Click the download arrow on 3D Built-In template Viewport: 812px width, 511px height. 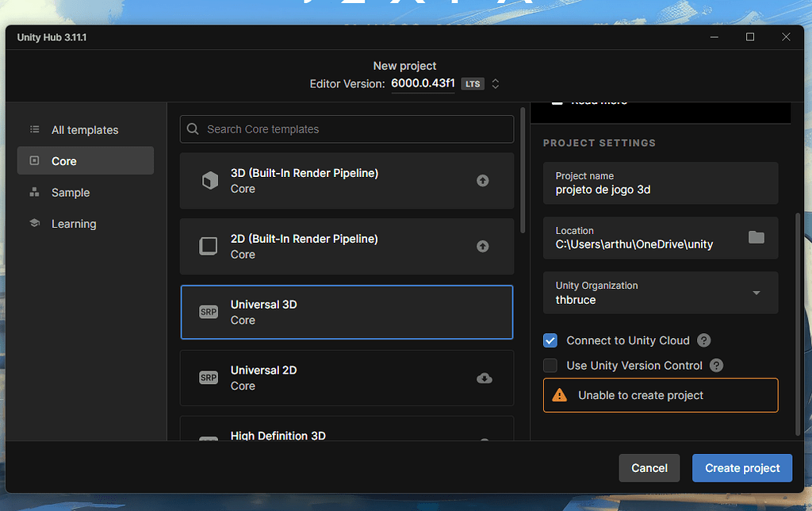483,180
